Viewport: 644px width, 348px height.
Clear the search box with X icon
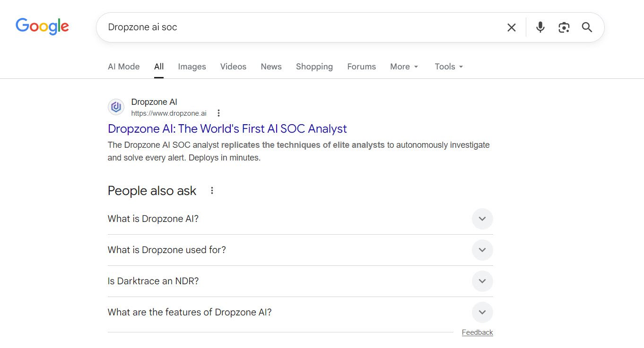click(x=511, y=27)
